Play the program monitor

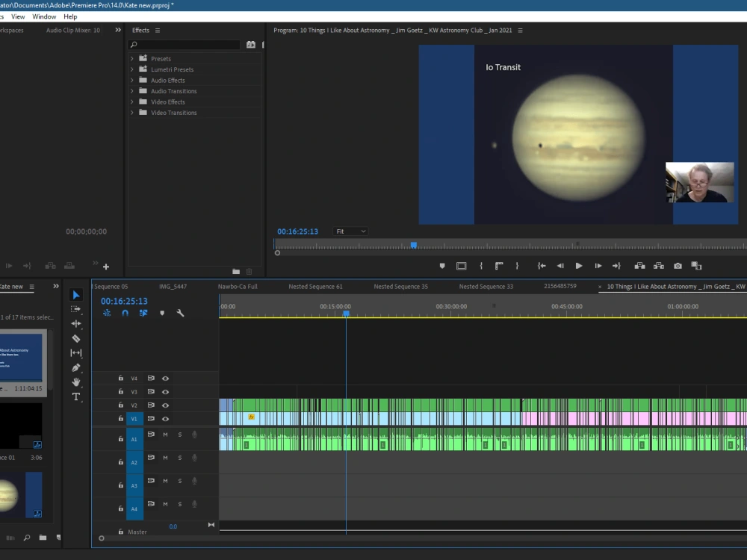coord(579,266)
